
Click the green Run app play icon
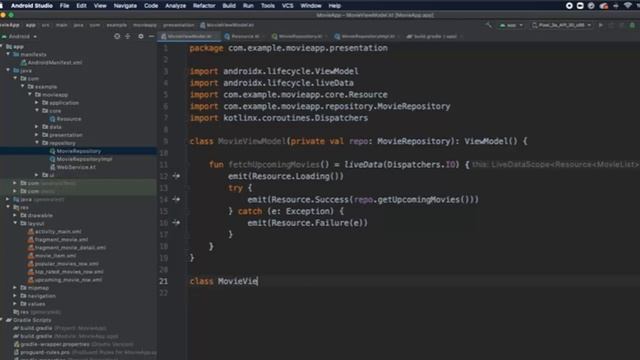[601, 25]
